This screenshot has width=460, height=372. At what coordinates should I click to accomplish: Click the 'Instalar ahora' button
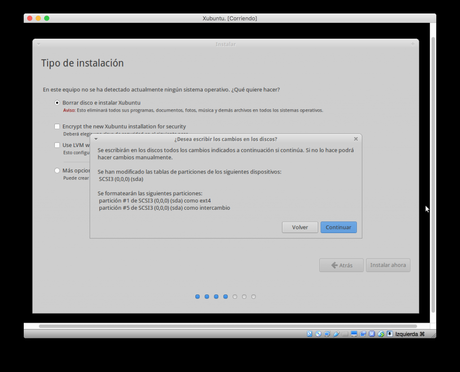pyautogui.click(x=388, y=265)
